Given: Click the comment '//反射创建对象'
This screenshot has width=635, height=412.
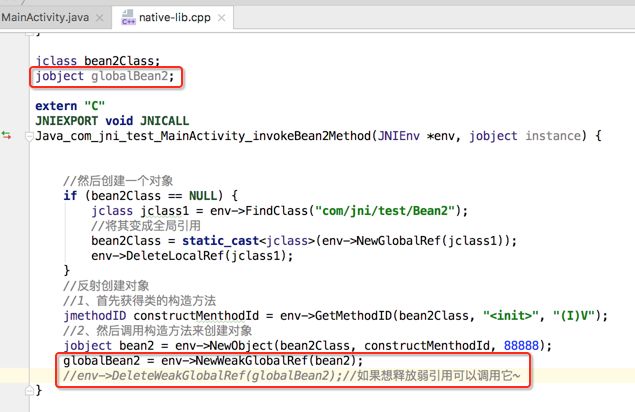Looking at the screenshot, I should tap(106, 286).
